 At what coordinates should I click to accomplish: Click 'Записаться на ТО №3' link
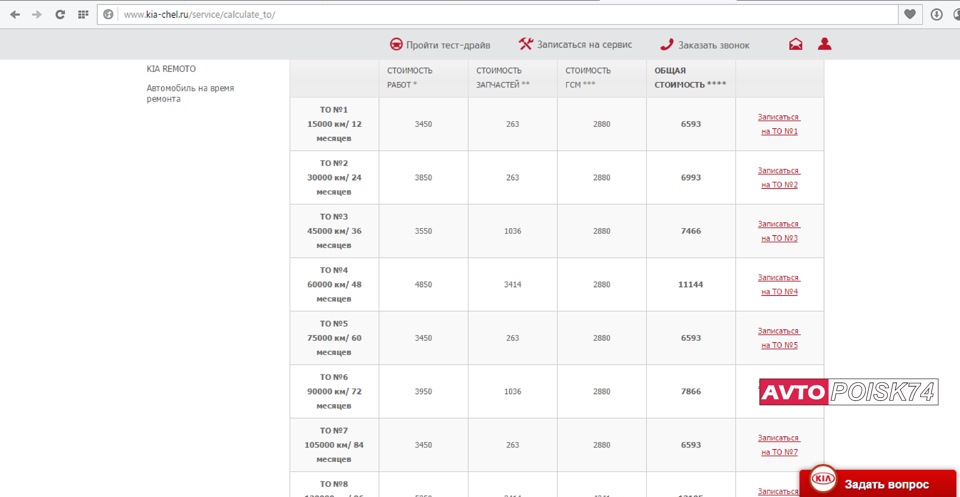778,231
